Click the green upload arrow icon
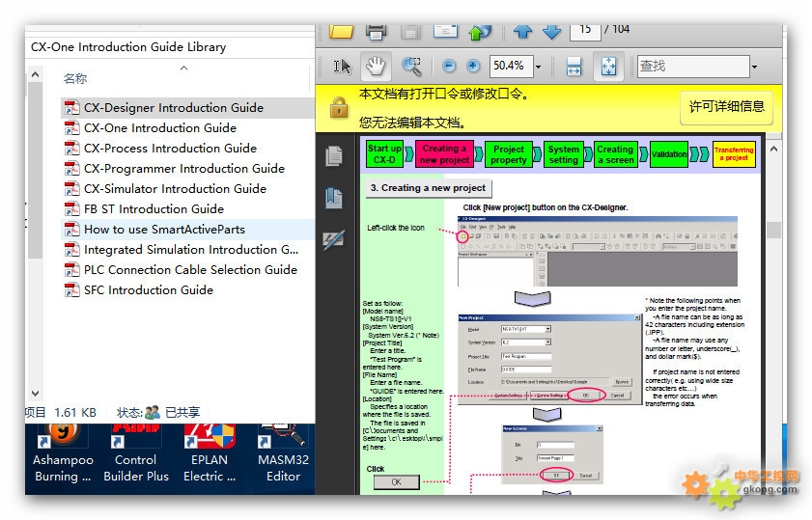 pos(480,32)
